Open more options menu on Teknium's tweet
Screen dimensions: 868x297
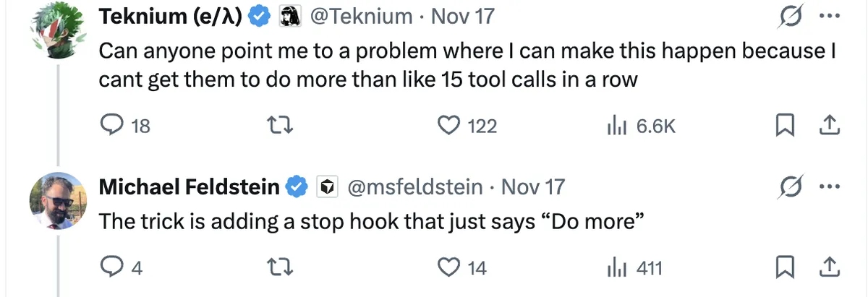coord(828,16)
